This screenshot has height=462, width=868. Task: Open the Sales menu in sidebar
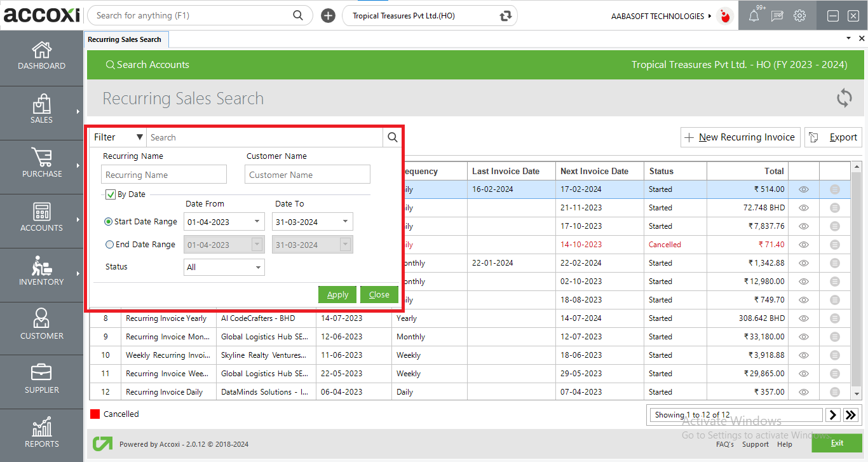point(41,109)
